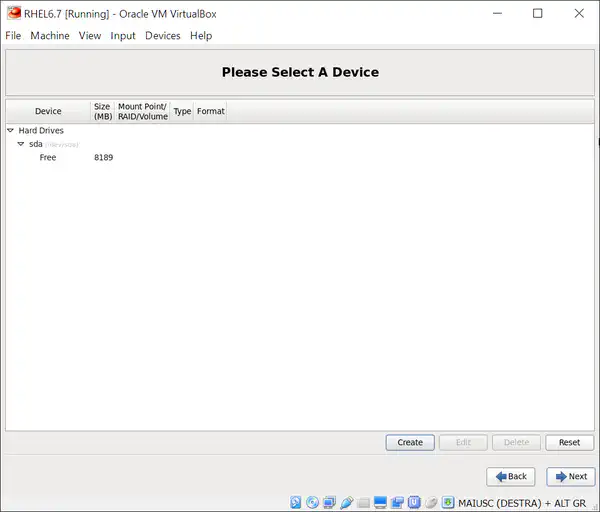
Task: Open the Devices menu
Action: (x=162, y=36)
